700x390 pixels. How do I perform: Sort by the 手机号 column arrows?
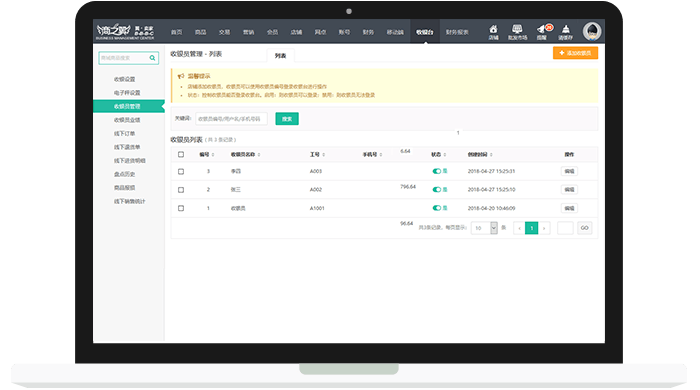[381, 155]
